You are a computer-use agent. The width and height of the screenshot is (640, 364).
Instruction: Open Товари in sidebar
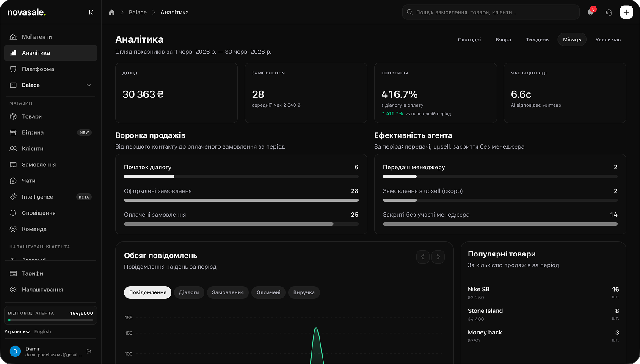[x=50, y=116]
